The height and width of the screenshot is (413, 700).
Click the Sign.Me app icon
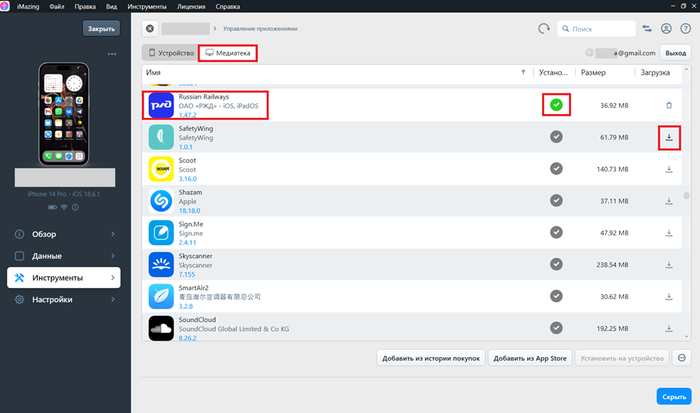tap(161, 233)
